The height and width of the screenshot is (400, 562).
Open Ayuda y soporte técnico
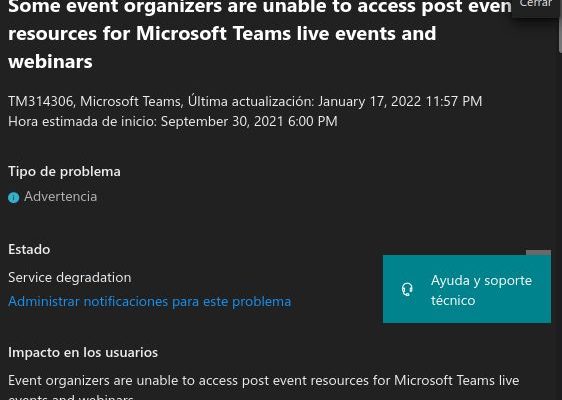pyautogui.click(x=467, y=289)
